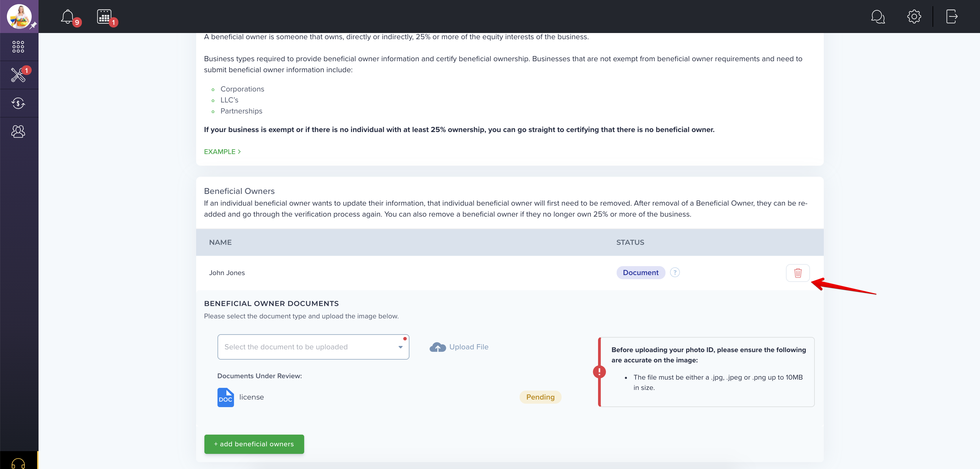Click the dropdown arrow in document selector
The image size is (980, 469).
tap(400, 347)
